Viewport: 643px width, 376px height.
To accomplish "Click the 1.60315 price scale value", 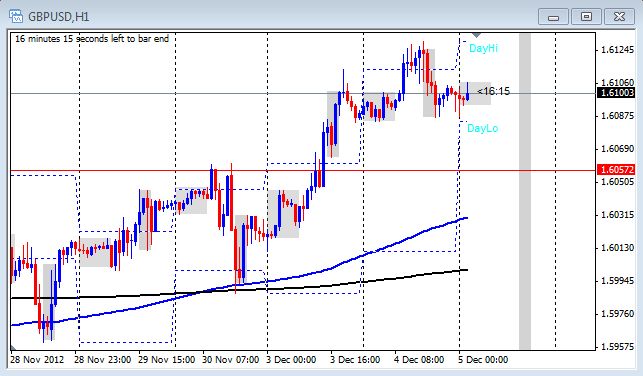I will click(x=617, y=214).
